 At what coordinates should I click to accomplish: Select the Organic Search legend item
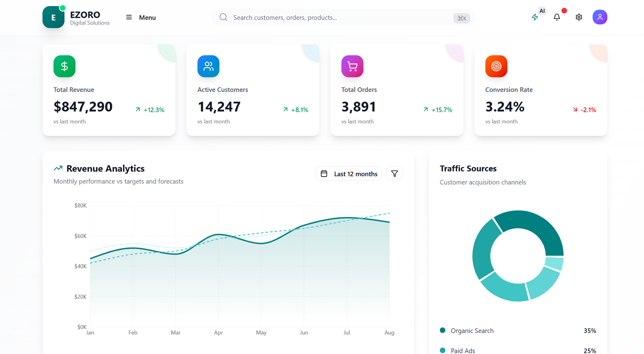472,331
